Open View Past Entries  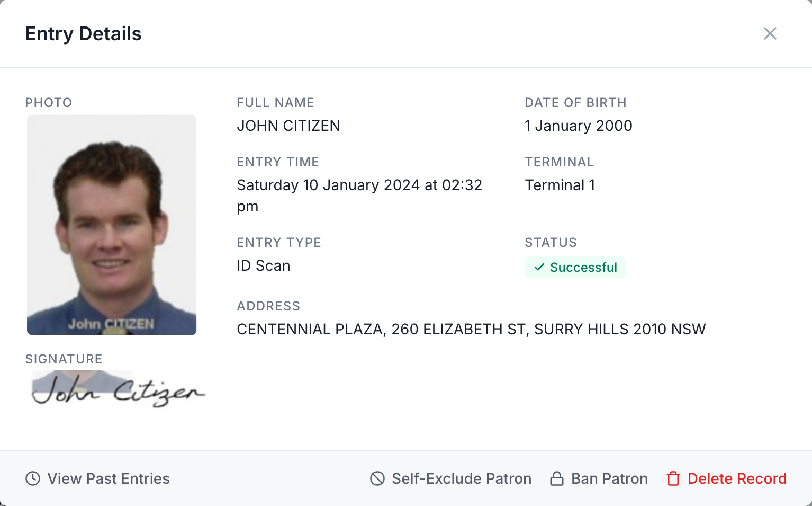tap(108, 478)
